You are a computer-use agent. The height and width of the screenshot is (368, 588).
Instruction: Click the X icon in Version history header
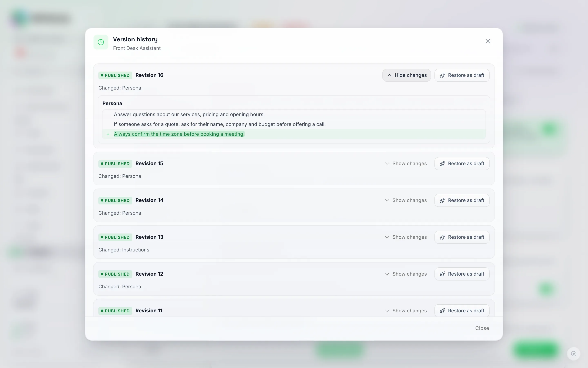(x=488, y=41)
